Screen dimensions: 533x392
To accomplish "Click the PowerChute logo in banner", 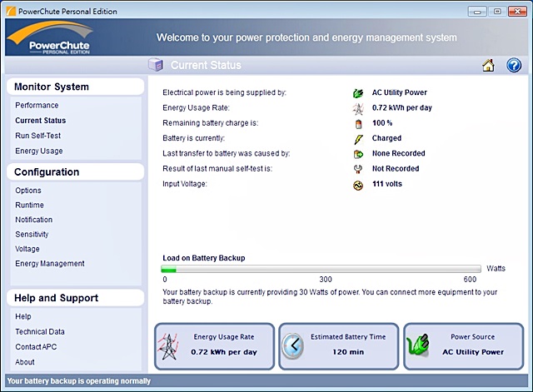I will pos(50,37).
